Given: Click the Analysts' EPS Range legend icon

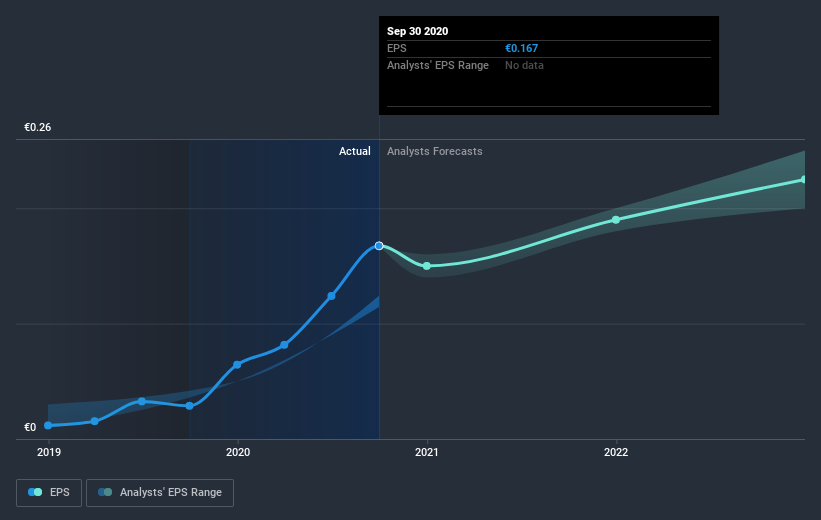Looking at the screenshot, I should (x=105, y=492).
